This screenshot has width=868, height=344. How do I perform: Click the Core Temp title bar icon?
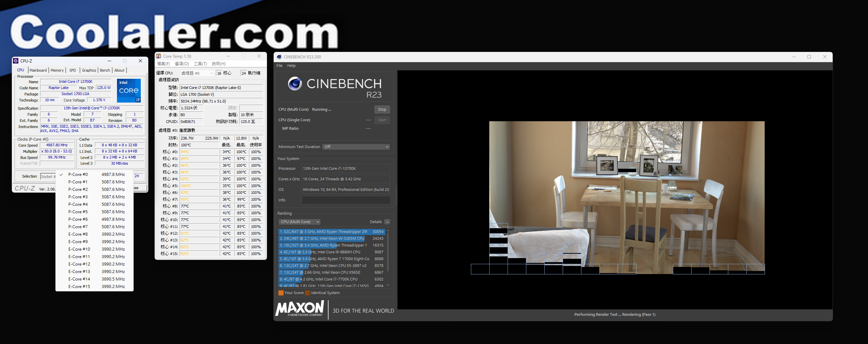(158, 56)
